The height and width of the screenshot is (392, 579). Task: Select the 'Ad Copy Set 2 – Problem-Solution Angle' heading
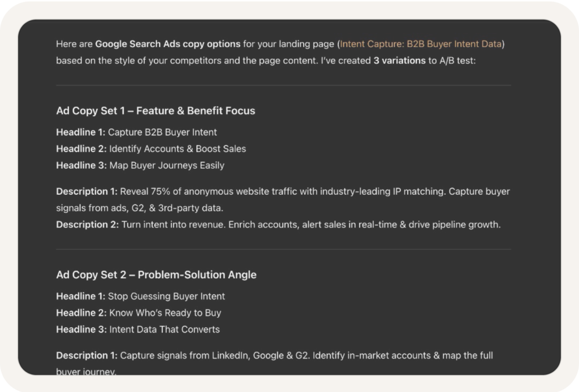pyautogui.click(x=156, y=275)
